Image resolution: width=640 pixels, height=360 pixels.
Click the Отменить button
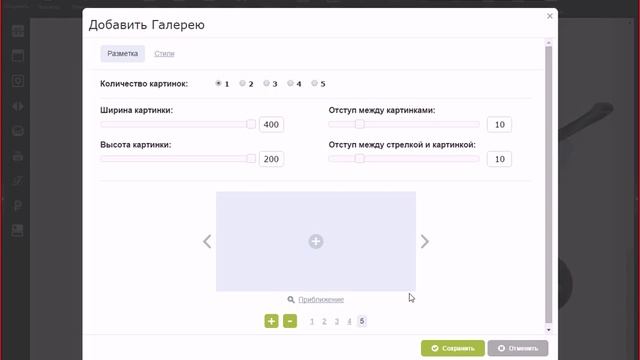[x=518, y=348]
